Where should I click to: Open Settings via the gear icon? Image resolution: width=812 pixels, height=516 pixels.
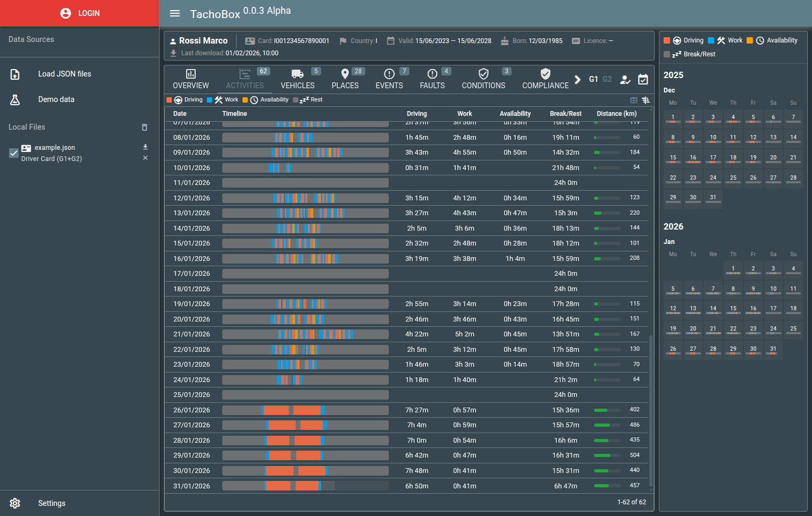pyautogui.click(x=15, y=503)
